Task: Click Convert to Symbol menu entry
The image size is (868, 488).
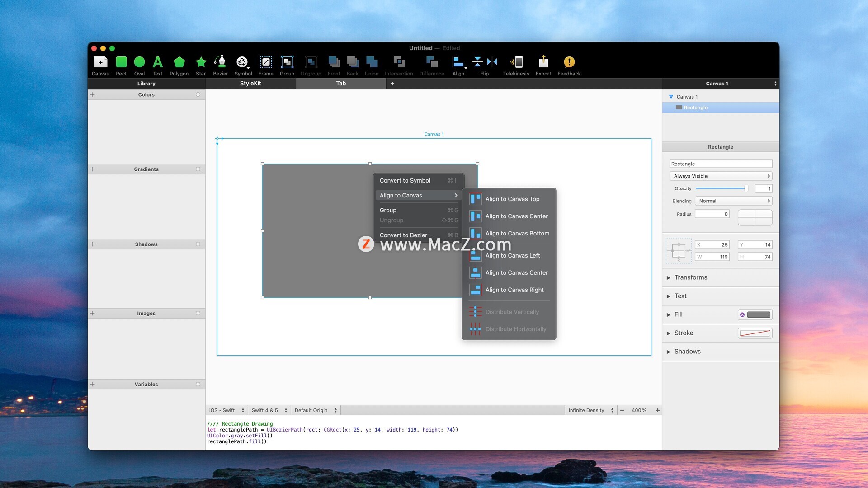Action: pyautogui.click(x=419, y=180)
